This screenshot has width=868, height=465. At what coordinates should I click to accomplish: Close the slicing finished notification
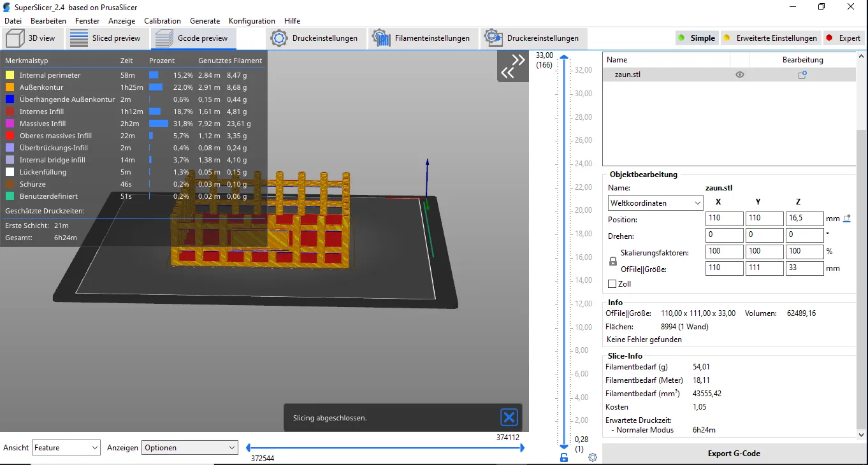(x=509, y=418)
